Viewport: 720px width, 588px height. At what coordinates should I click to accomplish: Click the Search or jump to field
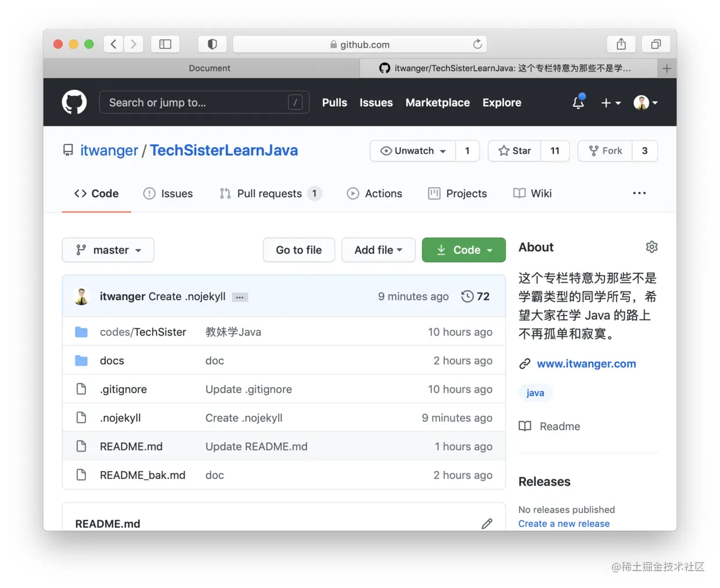(204, 103)
